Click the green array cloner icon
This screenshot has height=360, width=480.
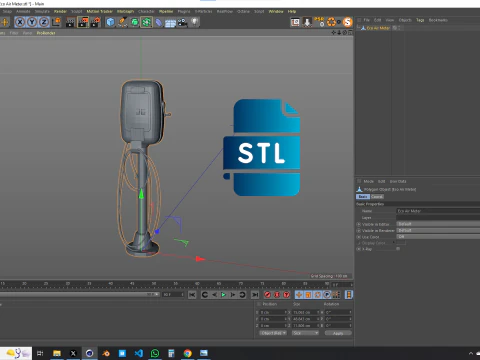(x=146, y=22)
